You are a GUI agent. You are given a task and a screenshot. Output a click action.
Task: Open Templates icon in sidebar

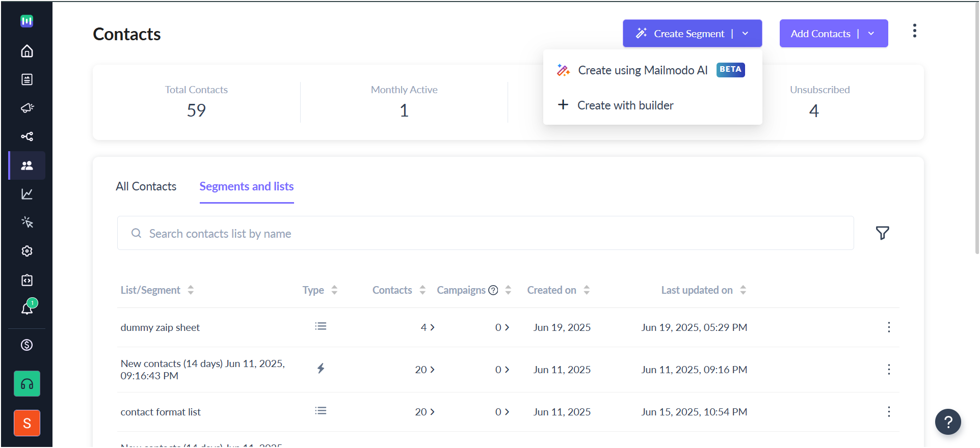[x=27, y=79]
